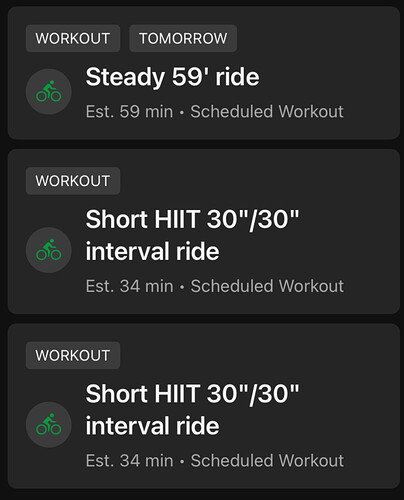Click the WORKOUT tag on the bottom card
This screenshot has width=404, height=500.
(73, 355)
